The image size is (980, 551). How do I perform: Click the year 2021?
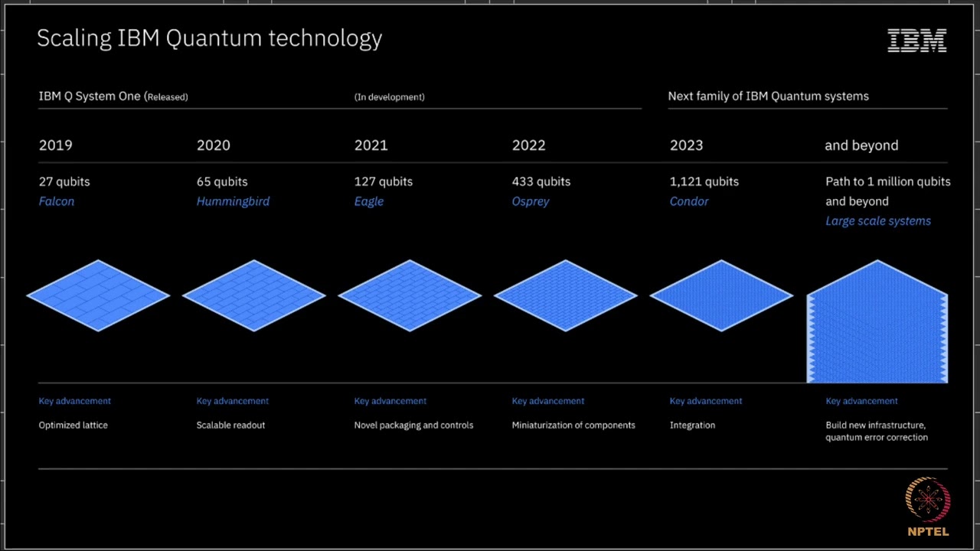tap(371, 145)
